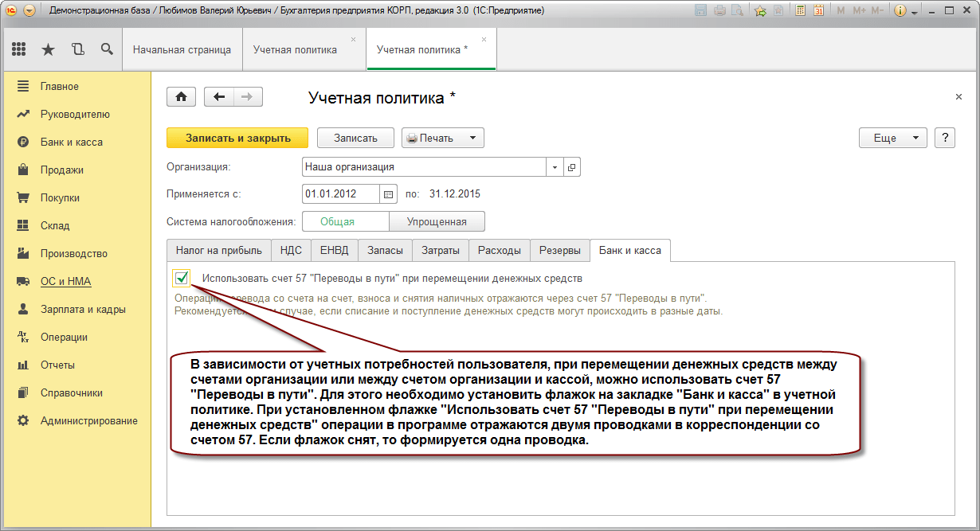Image resolution: width=980 pixels, height=531 pixels.
Task: Open the 'Запасы' tab
Action: point(385,250)
